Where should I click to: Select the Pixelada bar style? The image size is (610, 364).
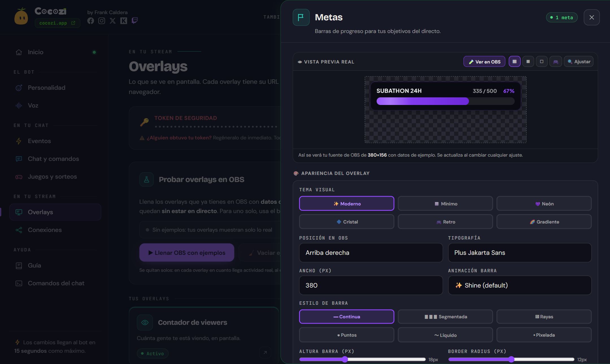point(544,335)
